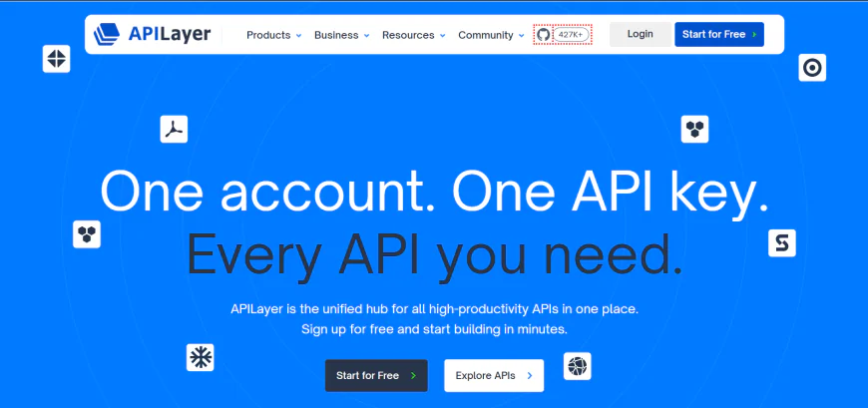Click the four-quadrant circle icon

point(57,59)
